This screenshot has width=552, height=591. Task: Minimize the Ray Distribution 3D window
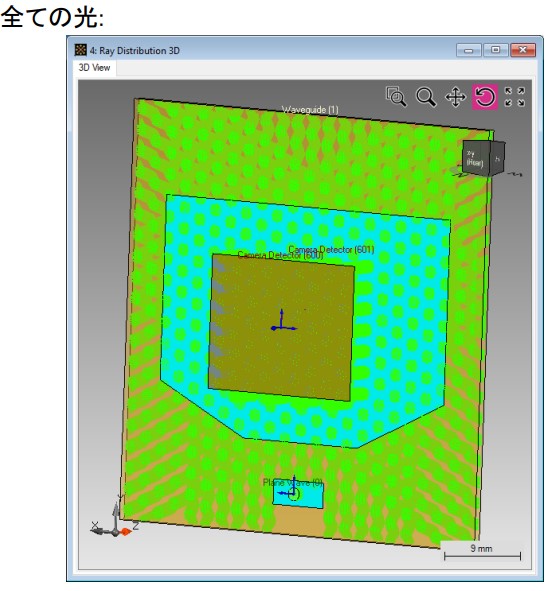[x=468, y=50]
